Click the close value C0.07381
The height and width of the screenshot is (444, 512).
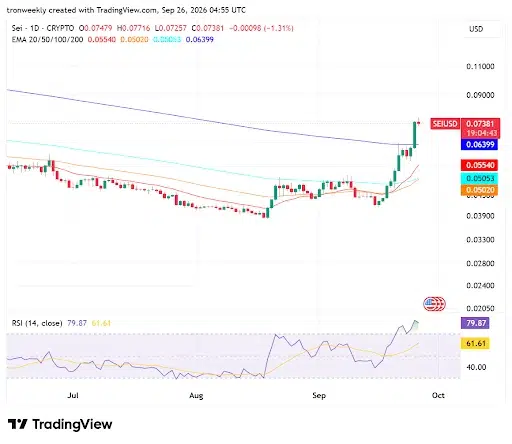click(x=208, y=28)
